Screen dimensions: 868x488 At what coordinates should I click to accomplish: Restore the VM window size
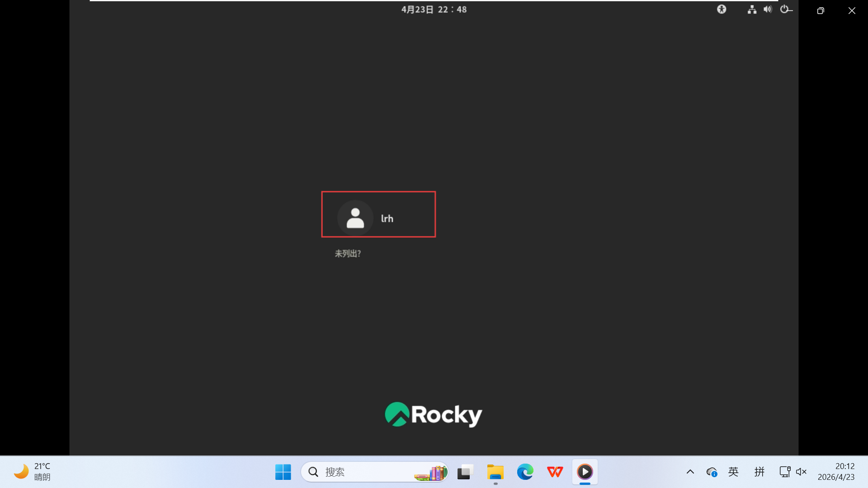click(821, 10)
